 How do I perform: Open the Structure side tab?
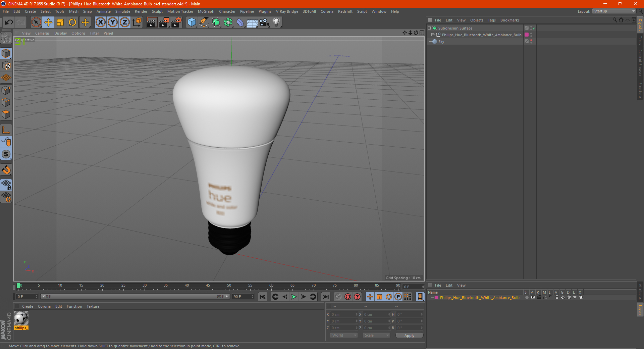640,90
